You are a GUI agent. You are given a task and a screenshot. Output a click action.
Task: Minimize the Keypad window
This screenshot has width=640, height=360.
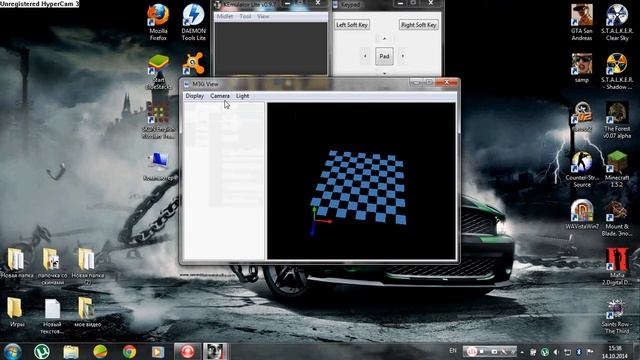point(400,3)
